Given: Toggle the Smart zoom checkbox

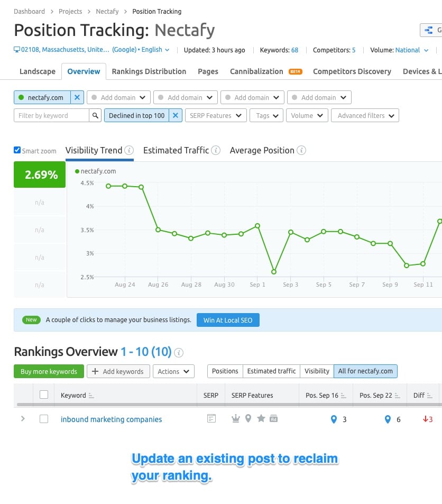Looking at the screenshot, I should point(17,150).
